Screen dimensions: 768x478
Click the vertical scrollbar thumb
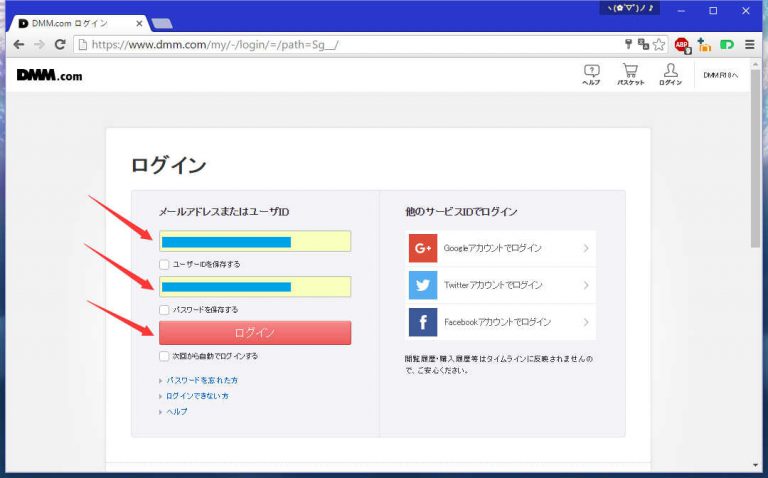coord(755,157)
